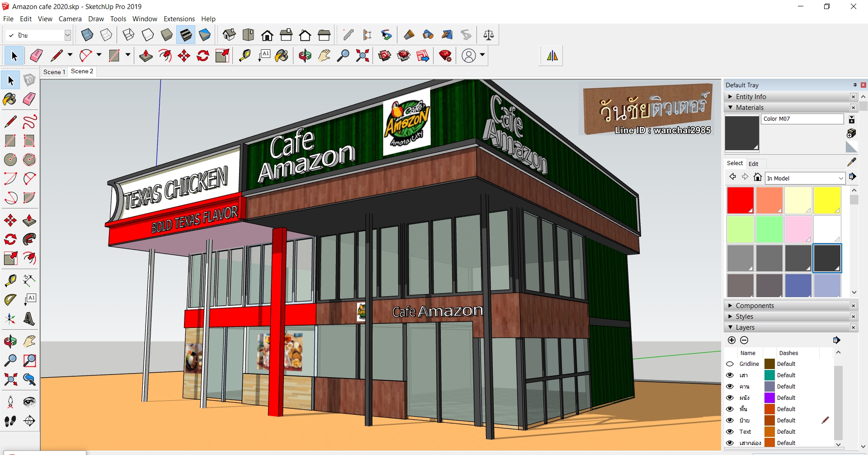
Task: Open the Extension Warehouse ruby icon
Action: click(x=445, y=56)
